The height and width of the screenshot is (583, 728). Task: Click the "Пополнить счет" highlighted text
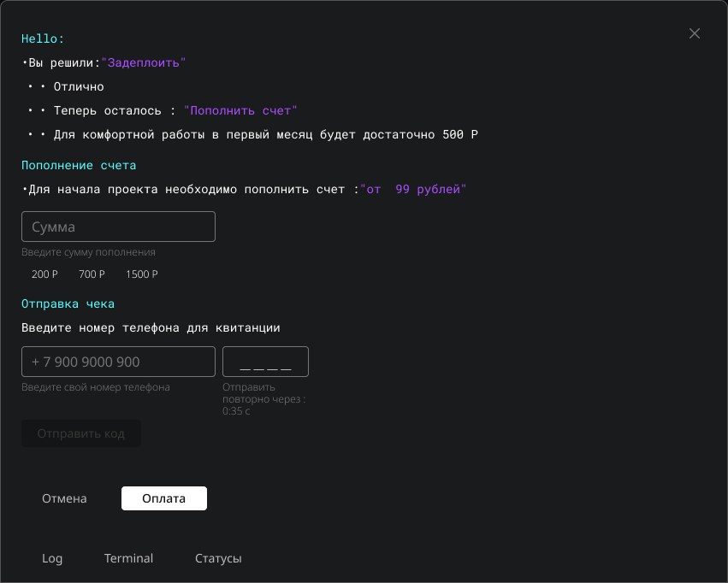tap(240, 110)
